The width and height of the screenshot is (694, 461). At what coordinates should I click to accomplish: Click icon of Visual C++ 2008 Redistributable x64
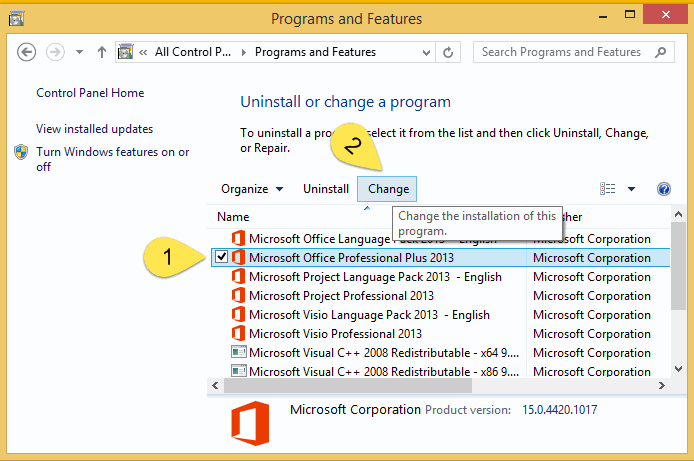(x=239, y=352)
